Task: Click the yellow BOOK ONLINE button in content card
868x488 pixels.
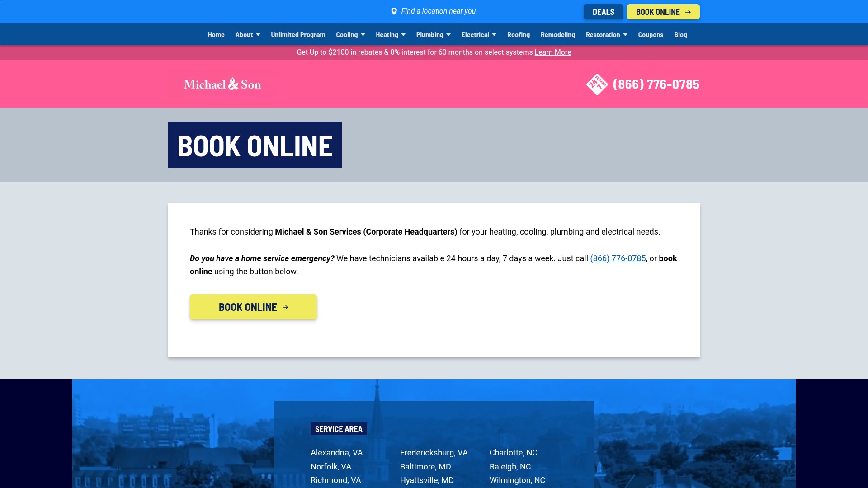Action: 253,307
